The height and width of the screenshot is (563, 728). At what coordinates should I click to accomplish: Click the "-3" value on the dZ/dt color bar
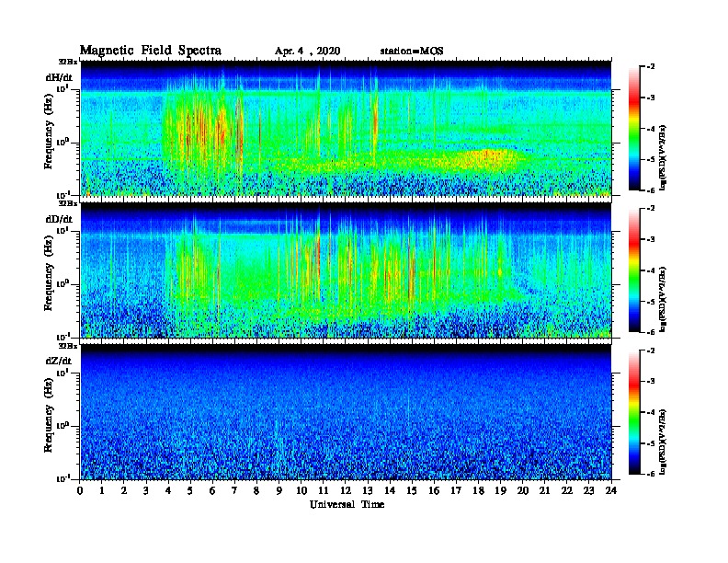click(x=651, y=382)
